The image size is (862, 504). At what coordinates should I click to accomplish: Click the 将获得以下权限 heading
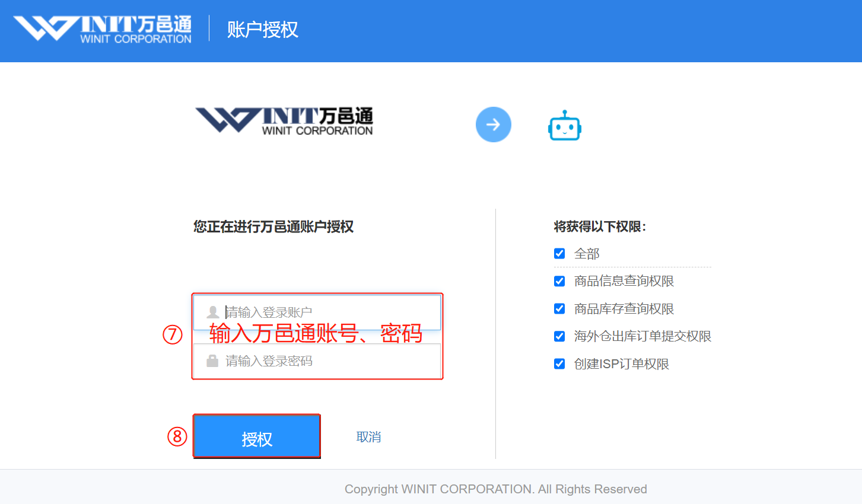[x=600, y=227]
